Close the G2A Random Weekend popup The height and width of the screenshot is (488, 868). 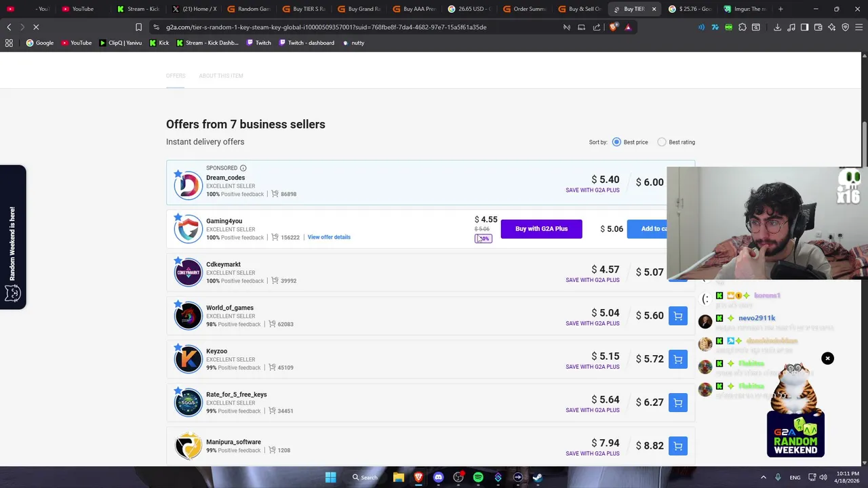pos(827,358)
